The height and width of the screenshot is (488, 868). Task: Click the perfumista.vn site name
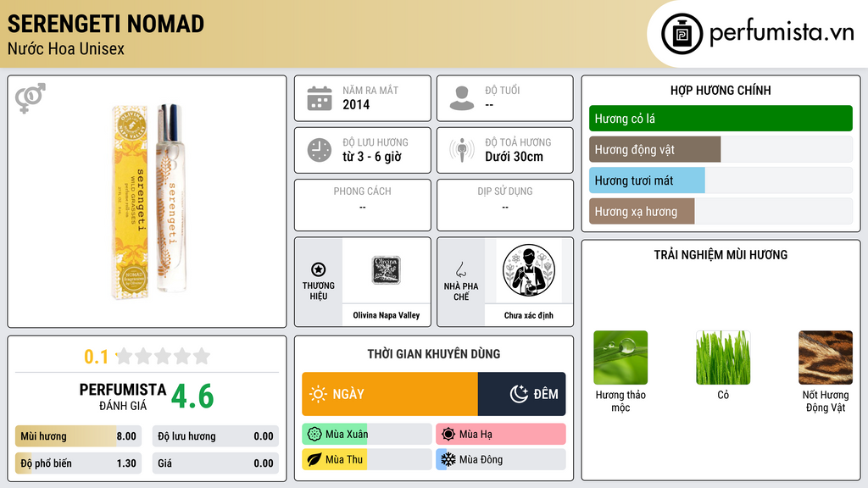point(782,33)
